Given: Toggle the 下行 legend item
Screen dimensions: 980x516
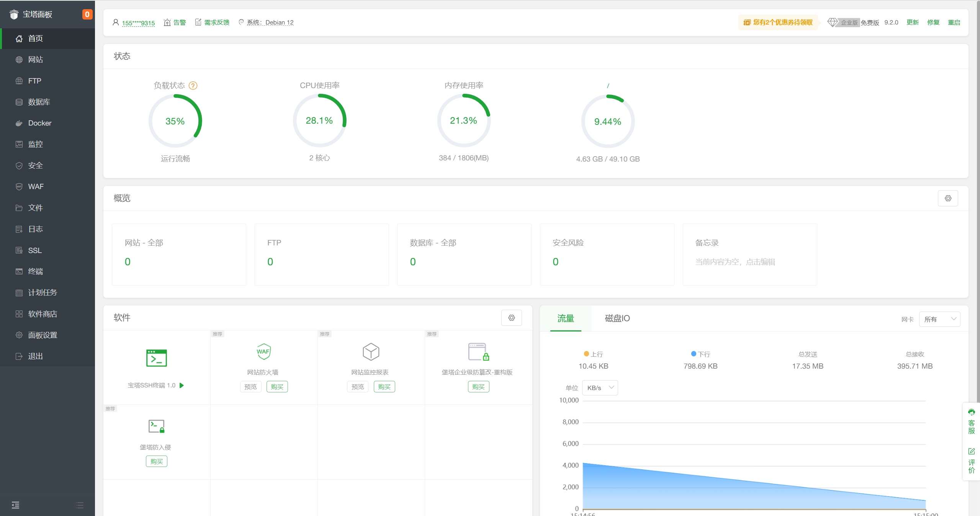Looking at the screenshot, I should [x=700, y=354].
